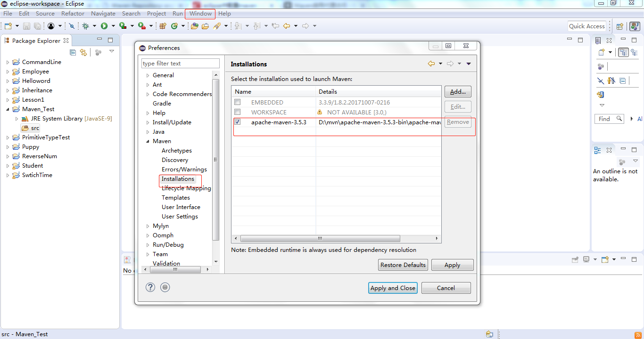This screenshot has height=339, width=644.
Task: Click the import/export preferences round icon
Action: (x=165, y=287)
